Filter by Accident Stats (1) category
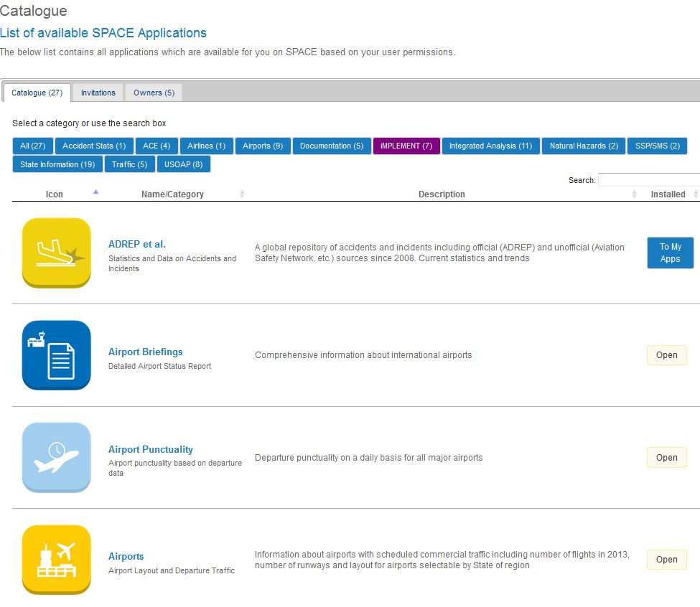Viewport: 700px width, 607px height. click(x=94, y=146)
